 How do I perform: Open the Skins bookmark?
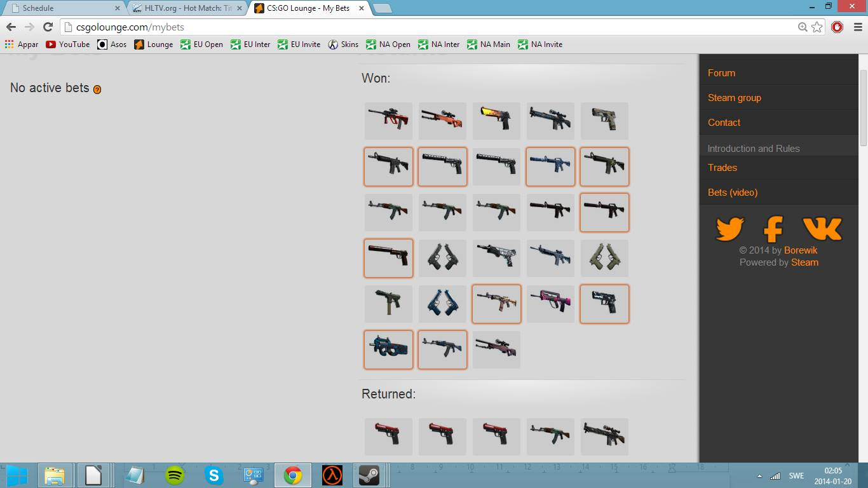pyautogui.click(x=343, y=44)
